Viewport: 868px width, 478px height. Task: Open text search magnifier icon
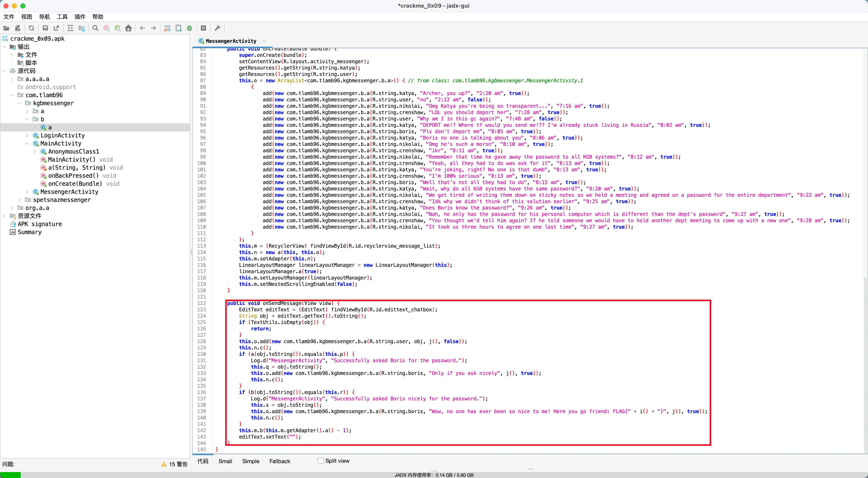95,28
